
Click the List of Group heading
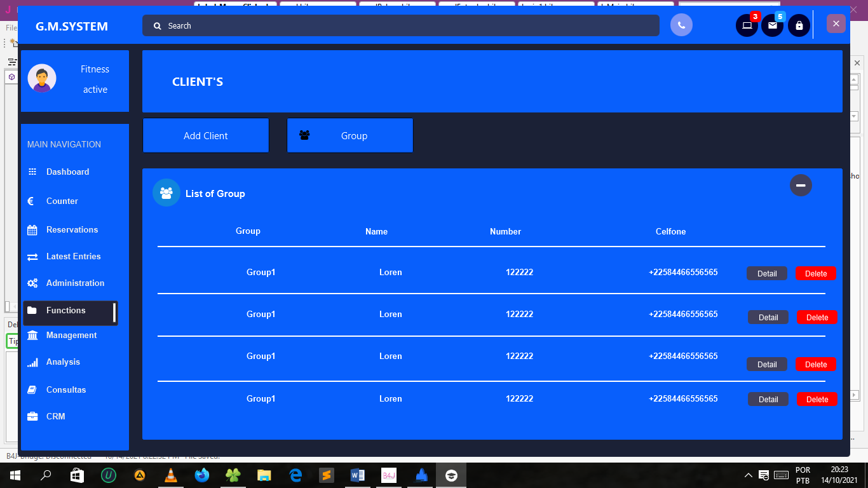click(215, 193)
